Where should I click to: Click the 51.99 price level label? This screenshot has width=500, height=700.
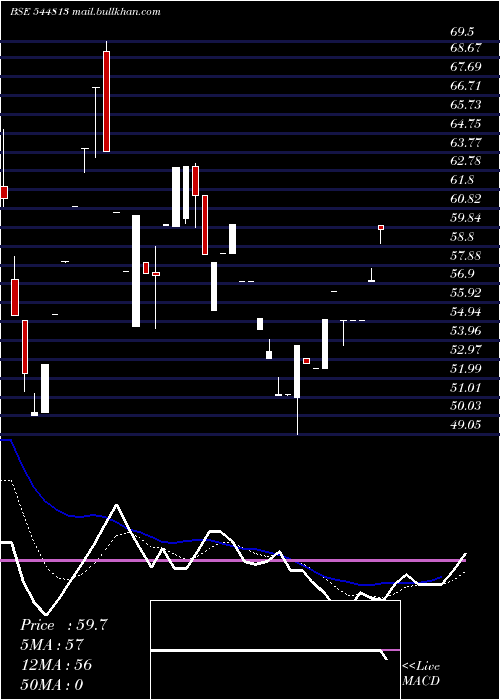466,369
